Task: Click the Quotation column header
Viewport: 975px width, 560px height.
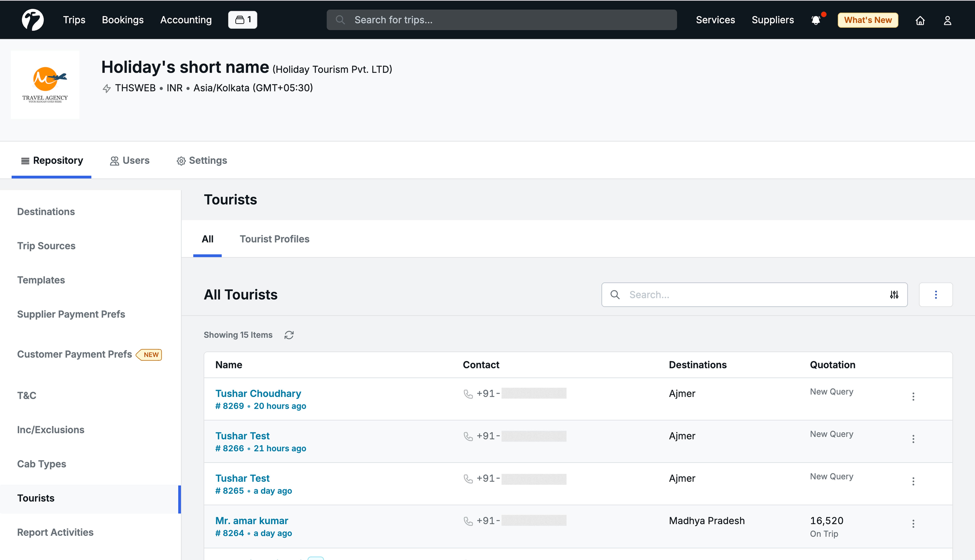Action: (833, 365)
